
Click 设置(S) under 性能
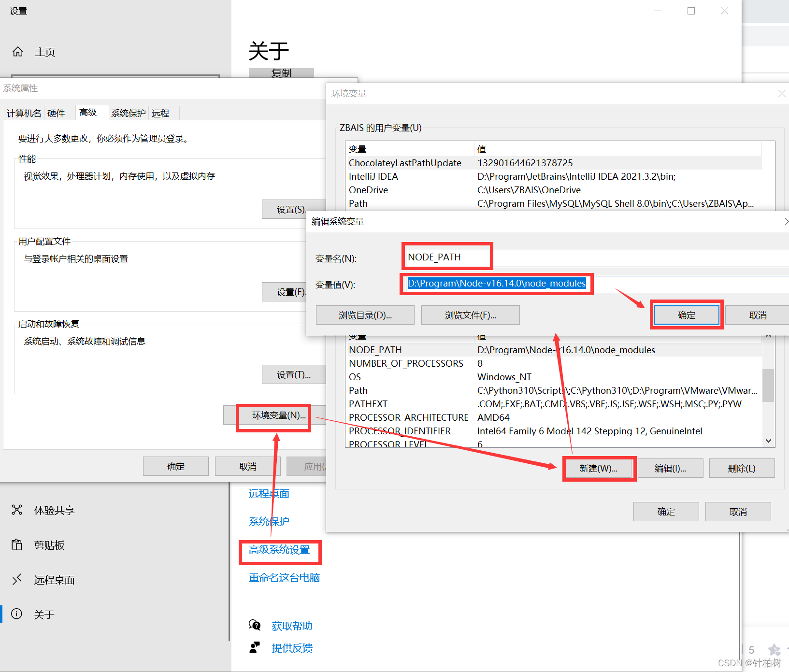(294, 209)
